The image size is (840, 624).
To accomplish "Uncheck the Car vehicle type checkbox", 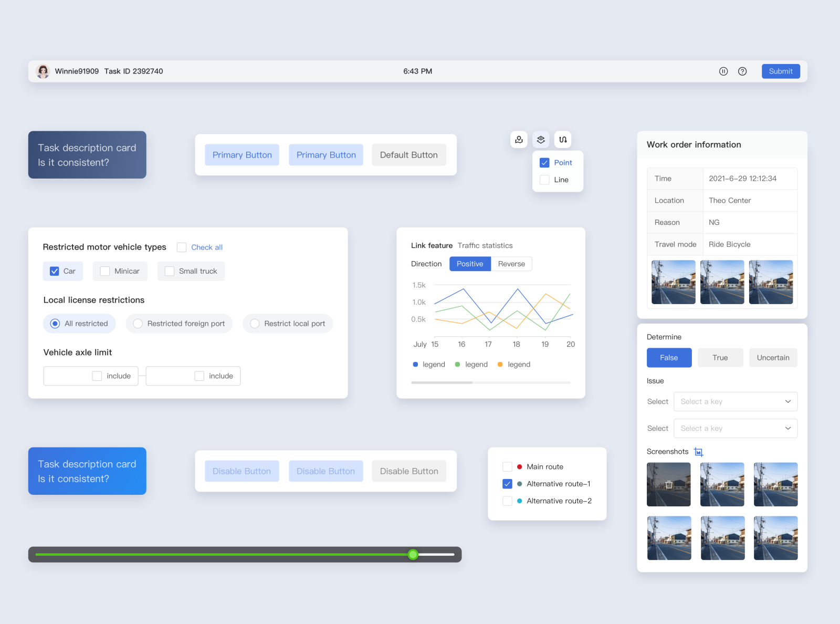I will click(x=55, y=271).
